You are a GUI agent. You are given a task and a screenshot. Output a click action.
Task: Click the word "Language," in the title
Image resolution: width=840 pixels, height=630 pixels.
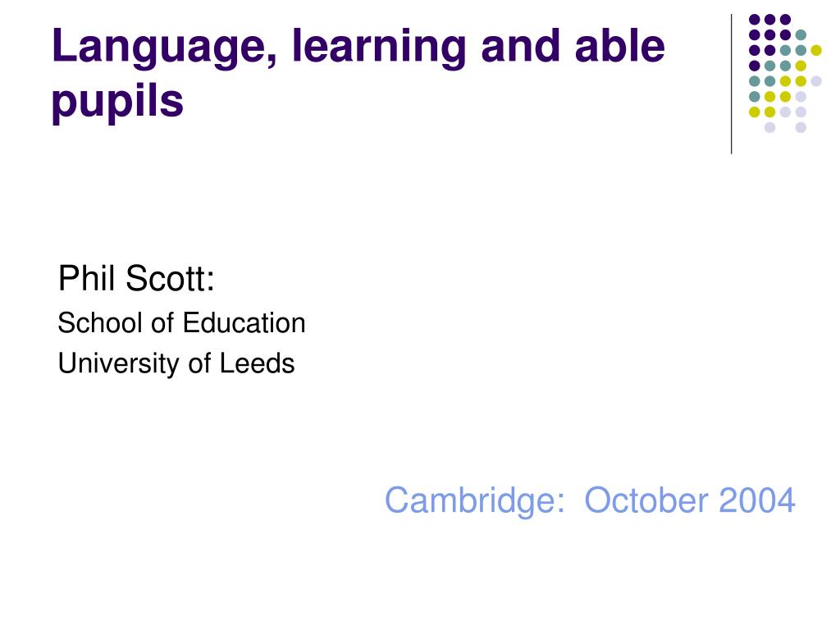[164, 48]
